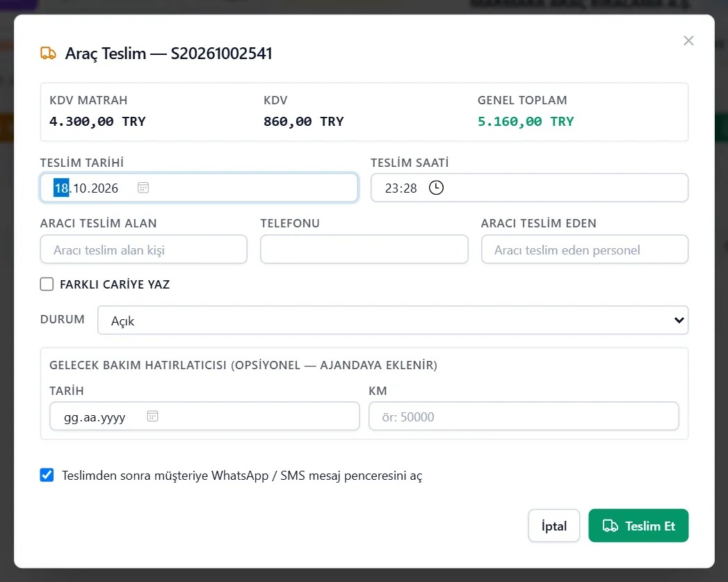Enable the Farklı Cariye Yaz checkbox
This screenshot has width=728, height=582.
pyautogui.click(x=47, y=284)
